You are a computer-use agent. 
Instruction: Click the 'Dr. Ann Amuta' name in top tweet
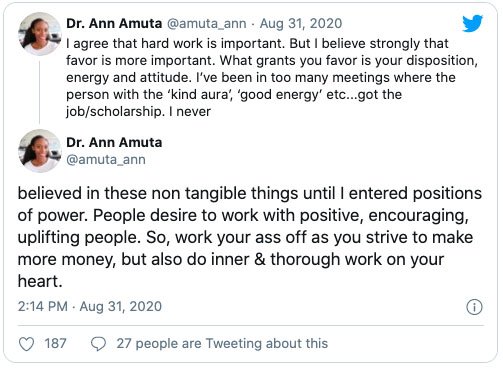114,23
